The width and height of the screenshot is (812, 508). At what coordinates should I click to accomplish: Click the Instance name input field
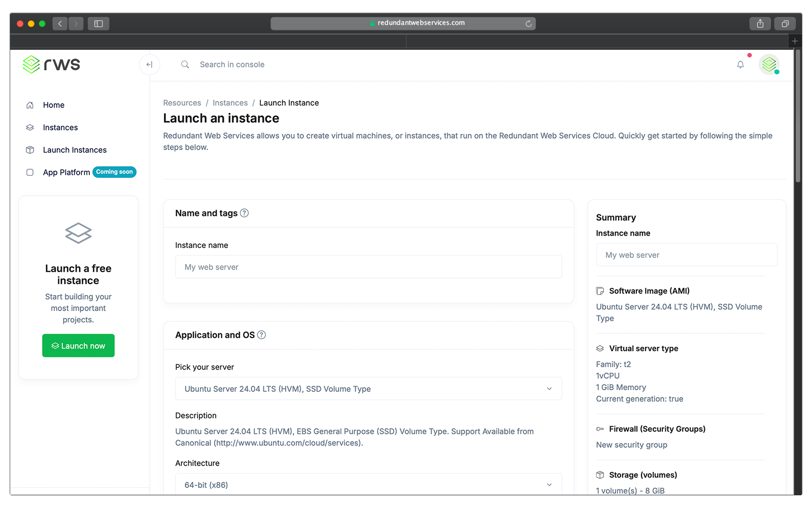click(368, 267)
